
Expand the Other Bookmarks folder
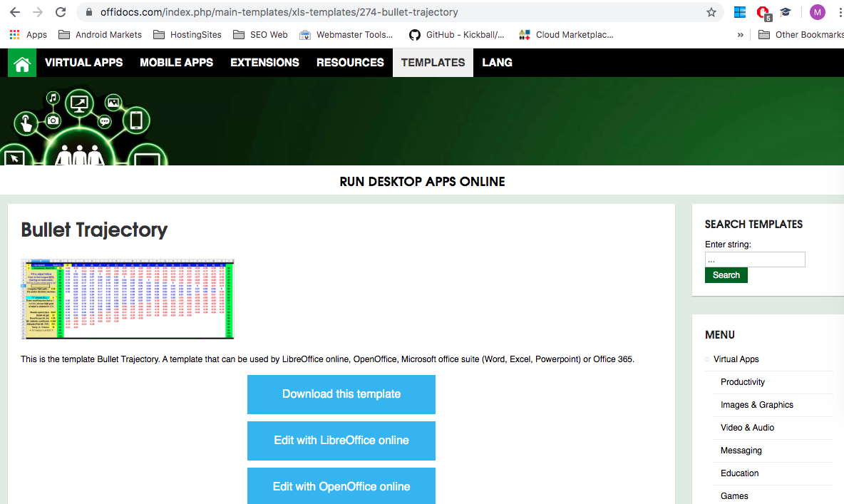pos(799,34)
